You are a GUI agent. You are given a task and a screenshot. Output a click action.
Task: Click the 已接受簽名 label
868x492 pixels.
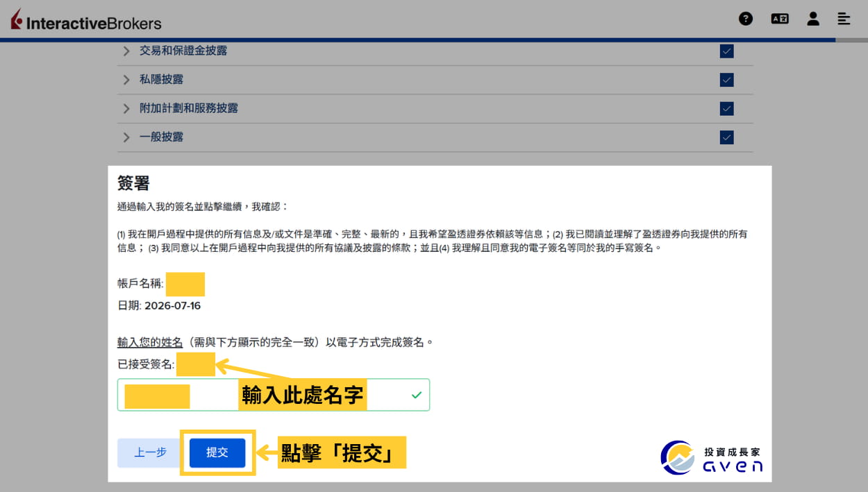coord(146,364)
